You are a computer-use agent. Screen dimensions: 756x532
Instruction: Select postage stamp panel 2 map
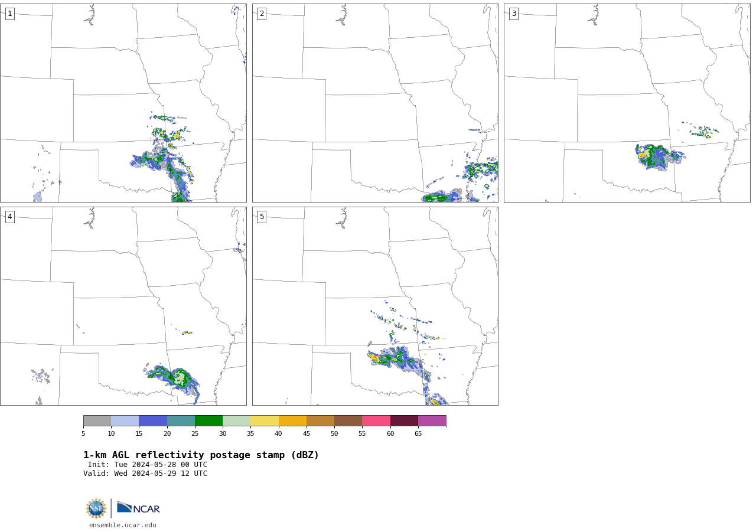click(375, 103)
